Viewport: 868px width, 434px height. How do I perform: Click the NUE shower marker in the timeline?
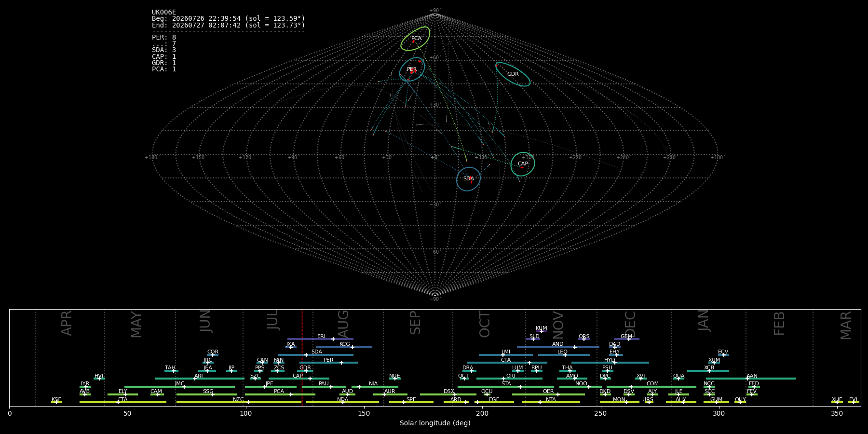(395, 379)
